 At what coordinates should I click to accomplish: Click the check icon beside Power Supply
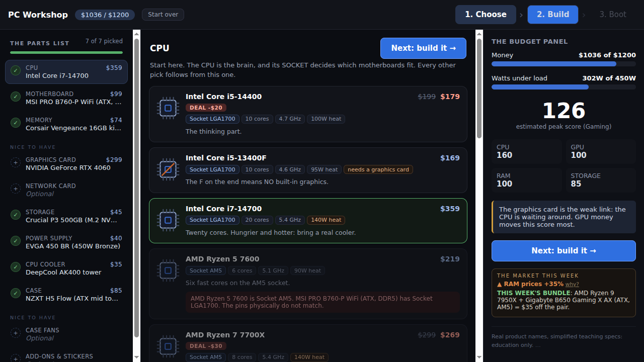click(16, 241)
